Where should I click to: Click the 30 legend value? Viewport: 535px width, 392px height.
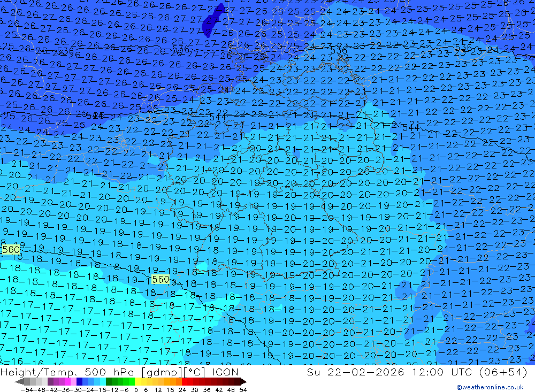coord(194,390)
